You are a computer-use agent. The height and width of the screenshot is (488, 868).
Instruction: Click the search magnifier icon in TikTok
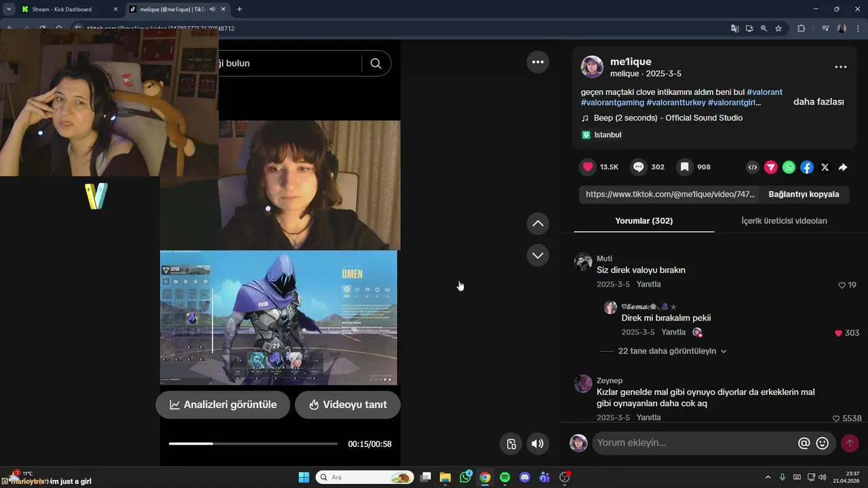pos(376,63)
